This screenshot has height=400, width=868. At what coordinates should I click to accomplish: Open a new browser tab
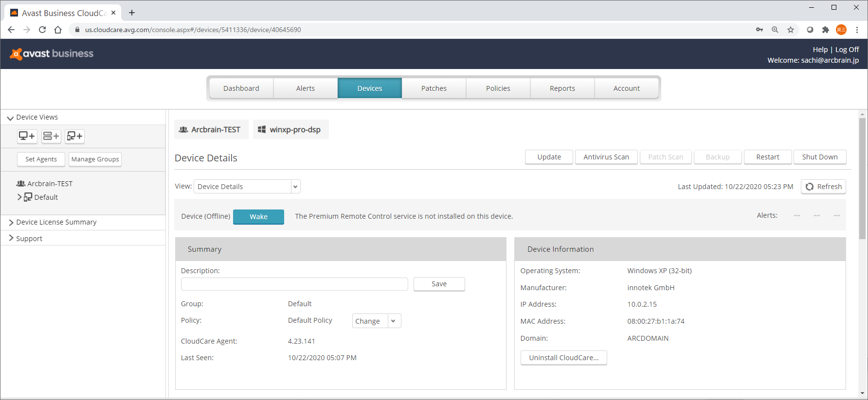click(132, 13)
